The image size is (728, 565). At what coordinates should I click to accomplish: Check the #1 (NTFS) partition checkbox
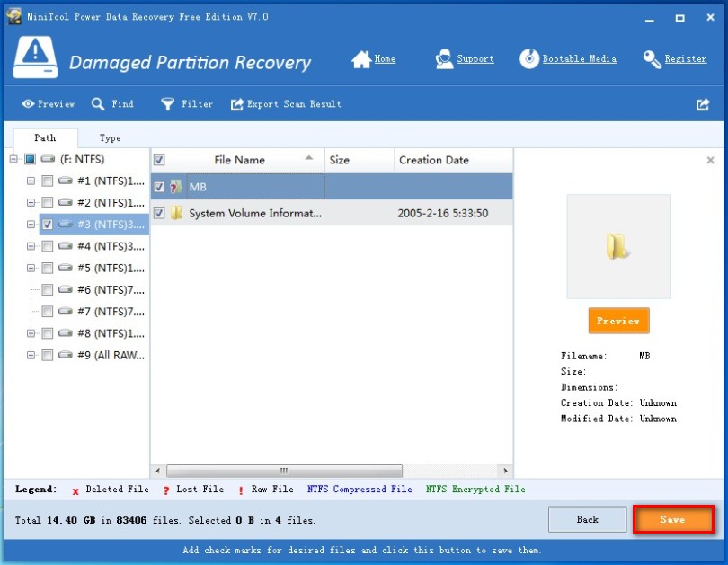(47, 181)
